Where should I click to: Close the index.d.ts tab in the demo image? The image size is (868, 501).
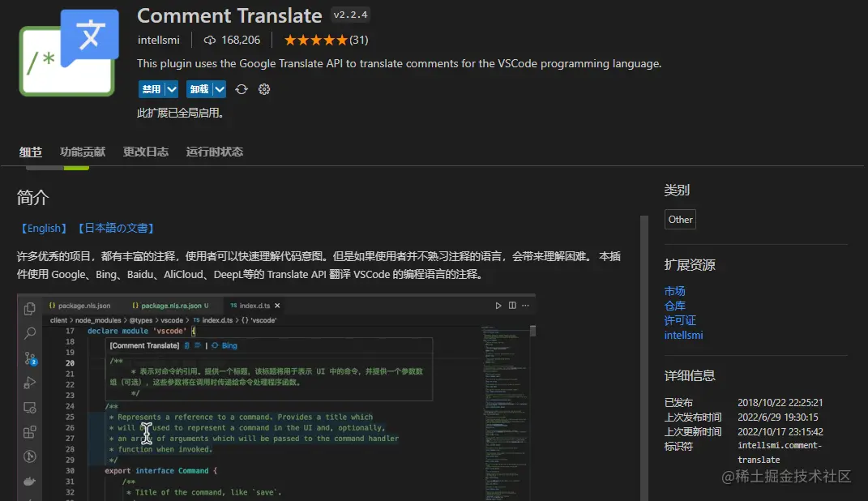(x=277, y=306)
